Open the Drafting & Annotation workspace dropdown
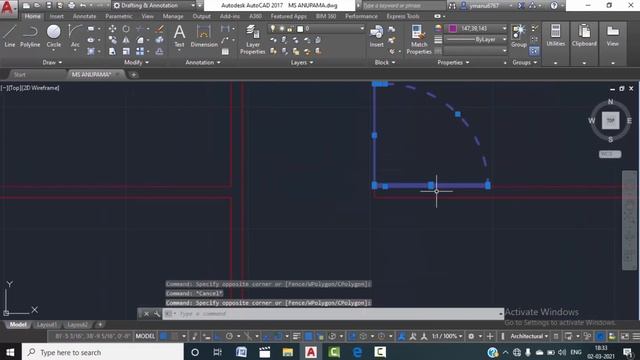 click(x=154, y=6)
